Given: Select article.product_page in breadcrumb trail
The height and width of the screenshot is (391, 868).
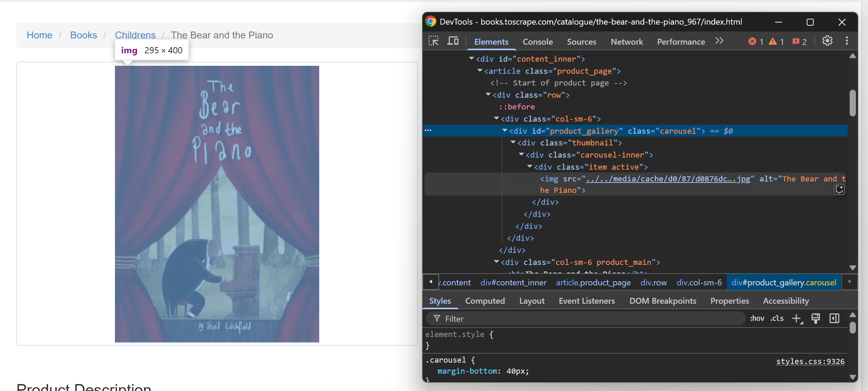Looking at the screenshot, I should tap(593, 283).
